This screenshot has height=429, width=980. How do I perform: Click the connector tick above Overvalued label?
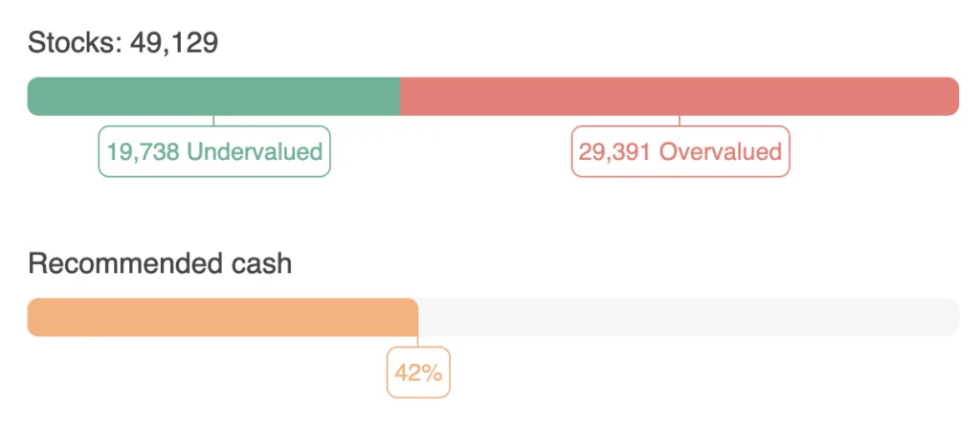[x=679, y=121]
